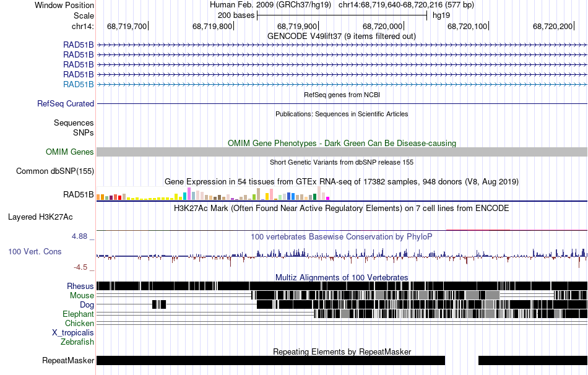Click the right RepeatMasker block

click(x=533, y=360)
